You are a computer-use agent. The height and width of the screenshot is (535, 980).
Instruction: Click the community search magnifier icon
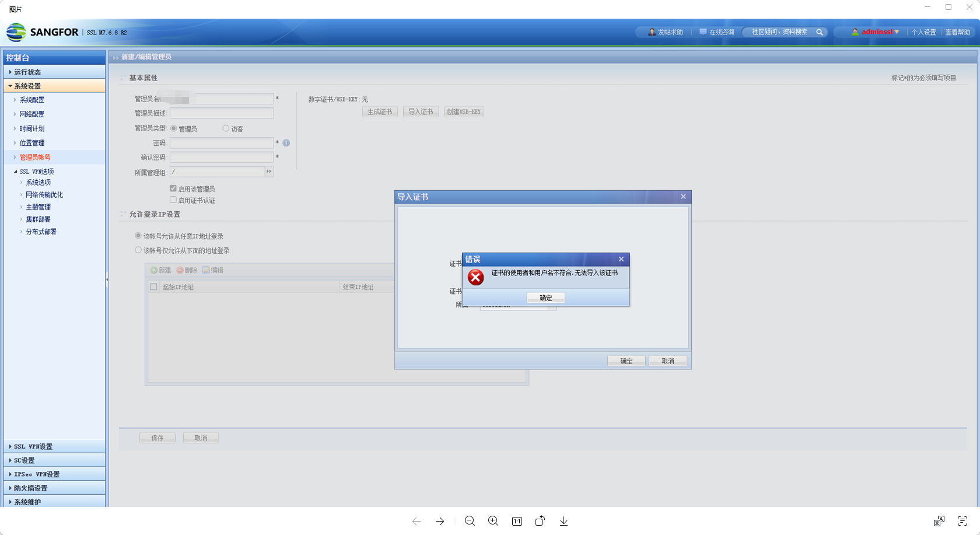[x=820, y=32]
